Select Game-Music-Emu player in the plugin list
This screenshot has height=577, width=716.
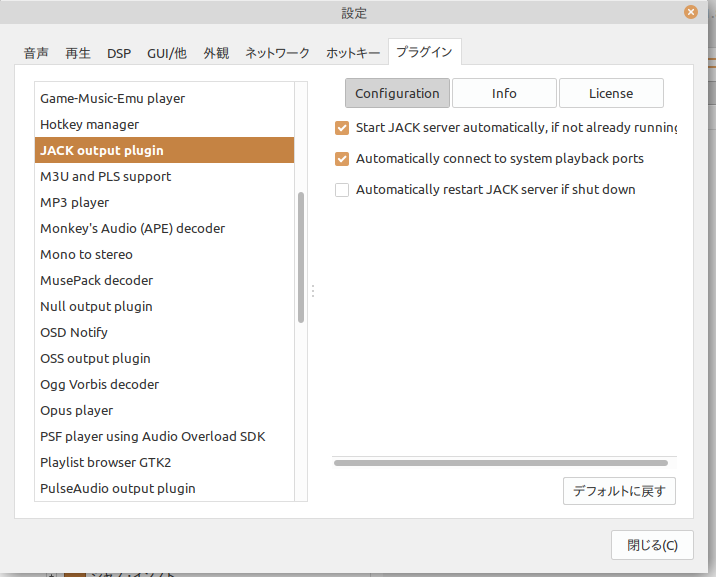tap(164, 98)
